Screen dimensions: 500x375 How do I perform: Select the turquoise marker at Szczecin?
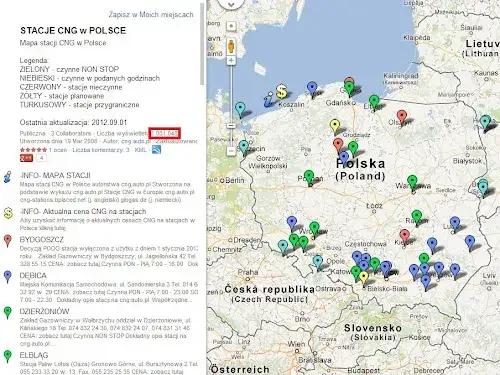click(x=244, y=147)
